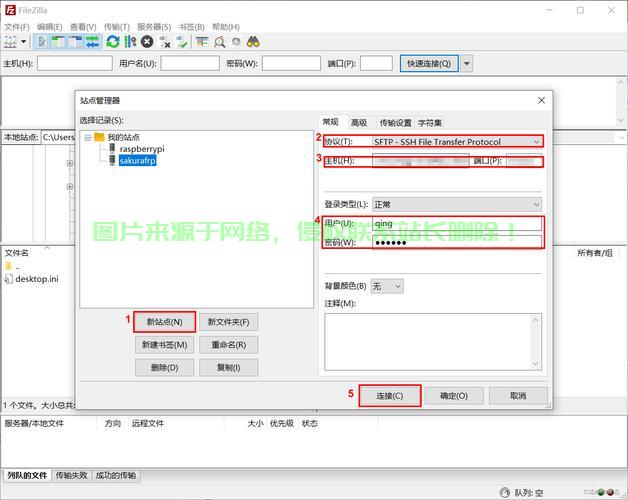Click the disconnect from server icon
The width and height of the screenshot is (628, 500).
165,42
